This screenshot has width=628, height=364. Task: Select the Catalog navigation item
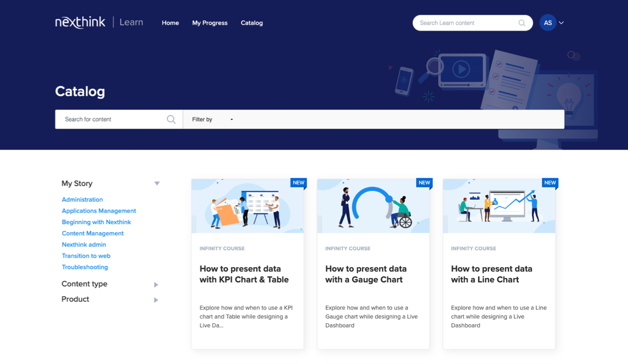252,23
